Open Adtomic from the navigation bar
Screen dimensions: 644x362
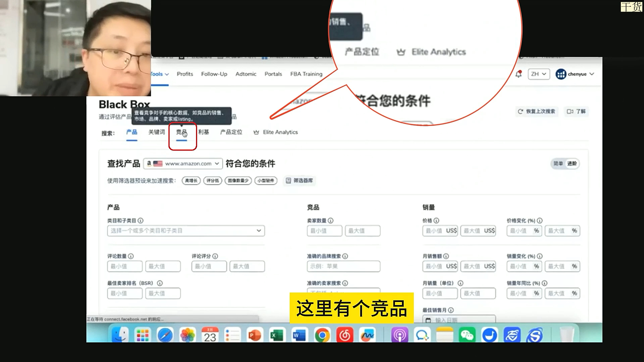(x=246, y=74)
